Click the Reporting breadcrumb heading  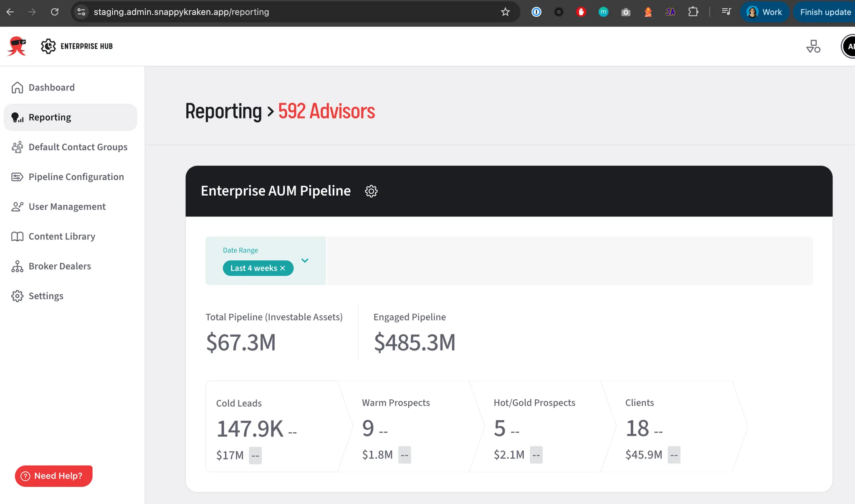(x=223, y=111)
